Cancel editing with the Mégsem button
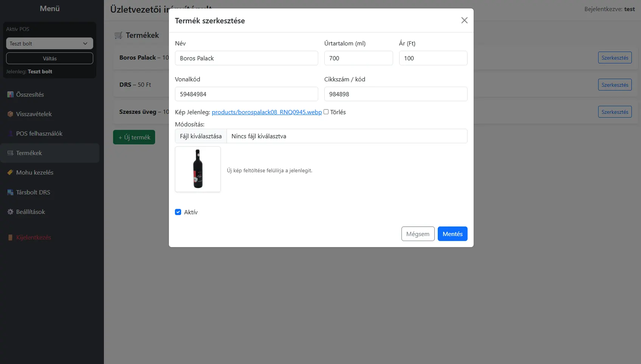 [x=418, y=234]
